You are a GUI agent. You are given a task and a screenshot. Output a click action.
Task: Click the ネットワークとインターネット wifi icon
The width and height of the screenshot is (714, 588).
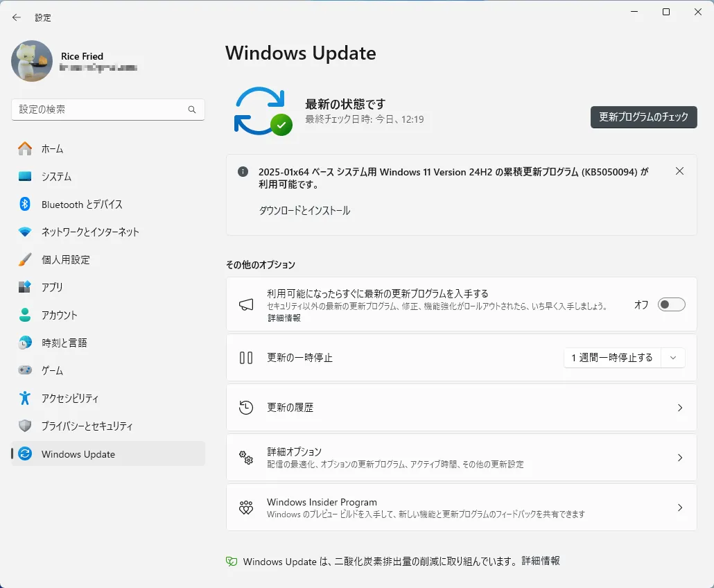point(25,232)
